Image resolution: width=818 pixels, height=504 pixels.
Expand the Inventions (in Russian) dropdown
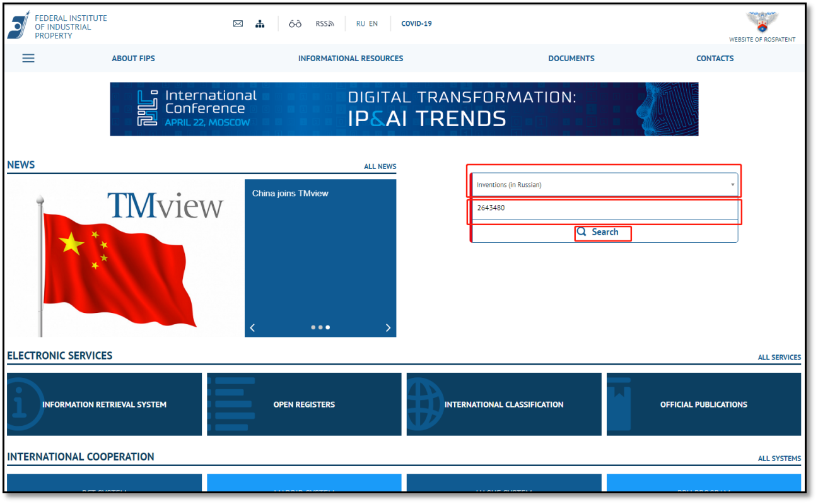604,185
